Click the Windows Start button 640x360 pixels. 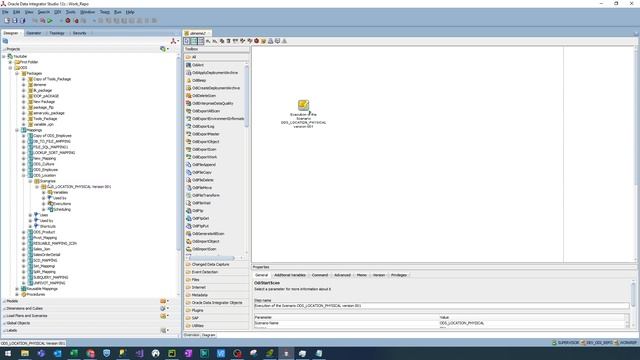pos(8,353)
